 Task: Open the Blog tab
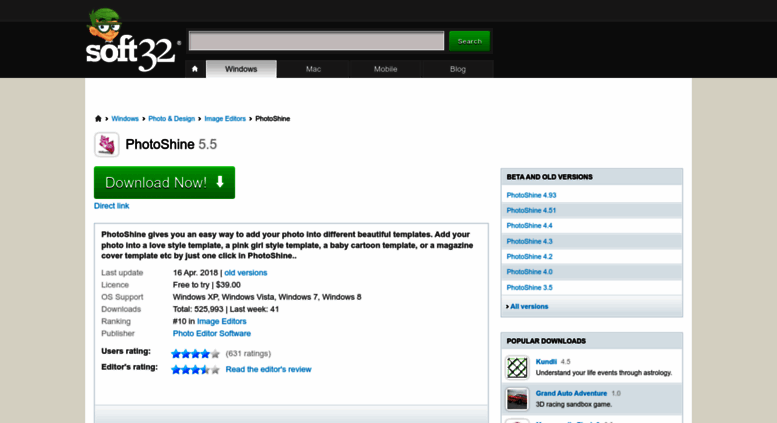pyautogui.click(x=458, y=69)
